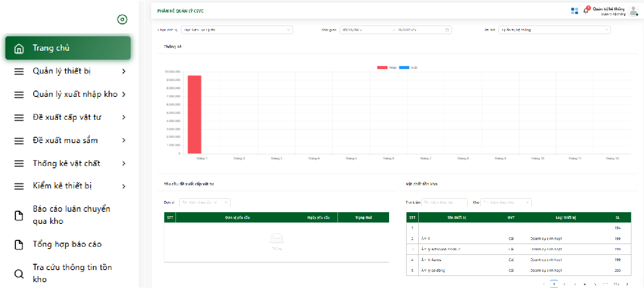Click the Tổng hợp báo cáo document icon

19,244
